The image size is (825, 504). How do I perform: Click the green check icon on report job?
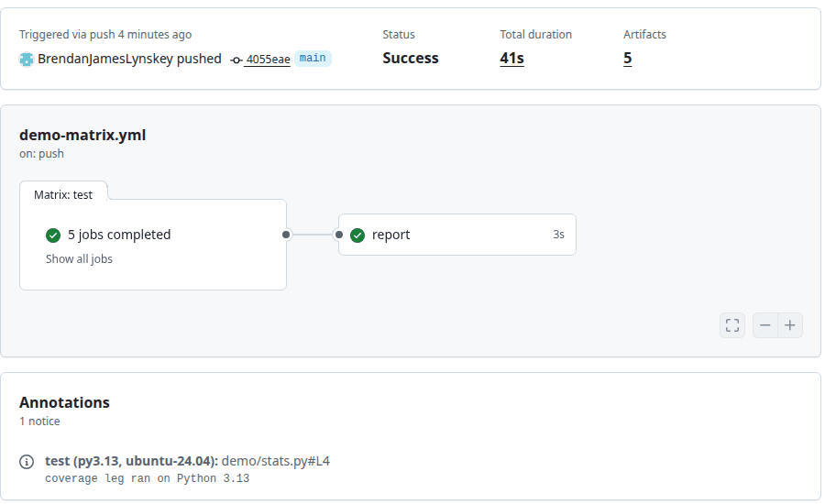pyautogui.click(x=357, y=236)
